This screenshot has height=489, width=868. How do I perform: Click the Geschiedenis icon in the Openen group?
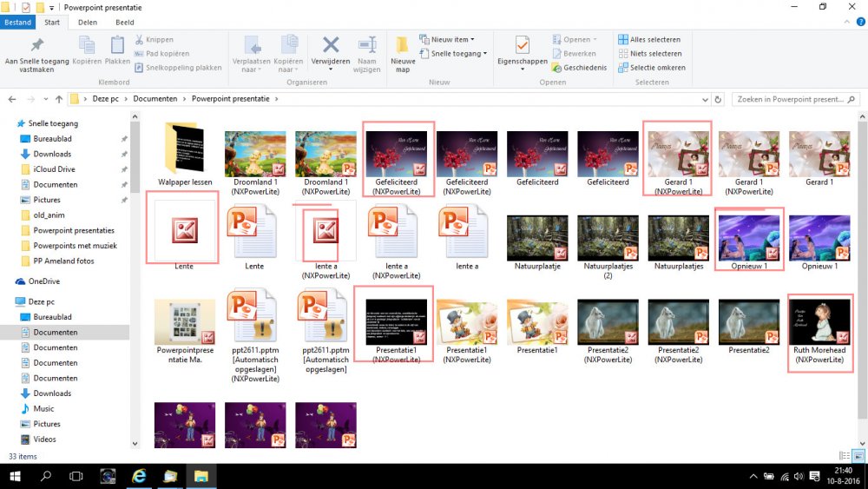point(556,68)
